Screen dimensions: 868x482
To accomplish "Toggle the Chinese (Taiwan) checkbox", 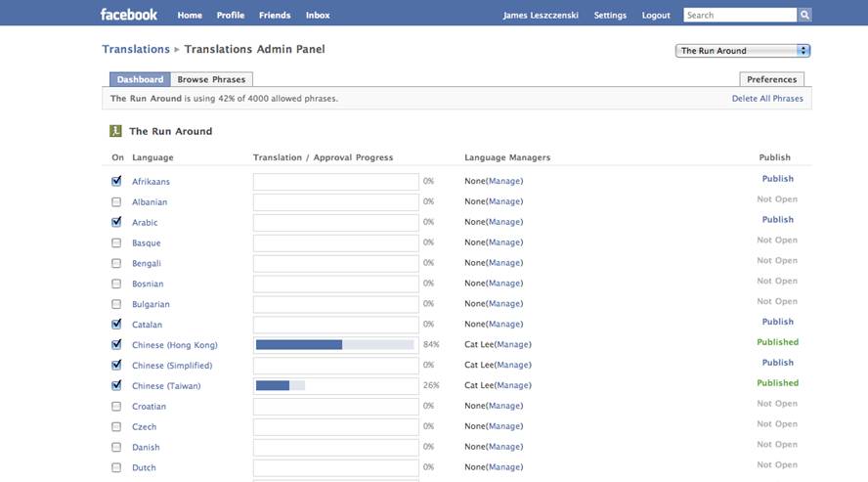I will pyautogui.click(x=116, y=385).
